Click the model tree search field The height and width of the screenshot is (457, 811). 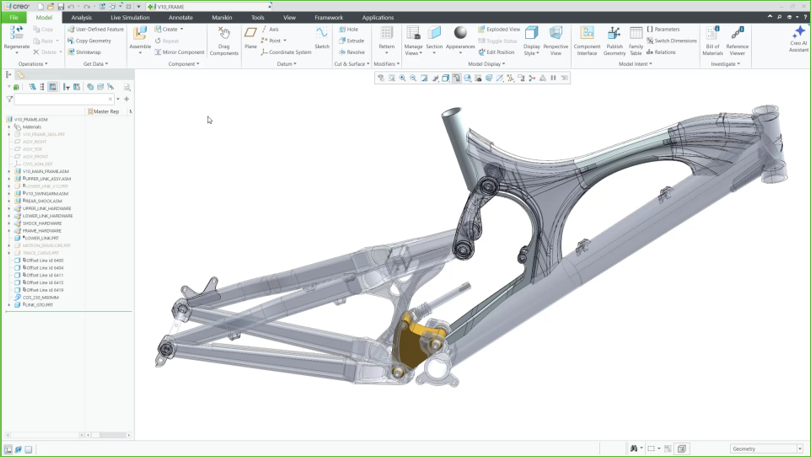(x=64, y=99)
